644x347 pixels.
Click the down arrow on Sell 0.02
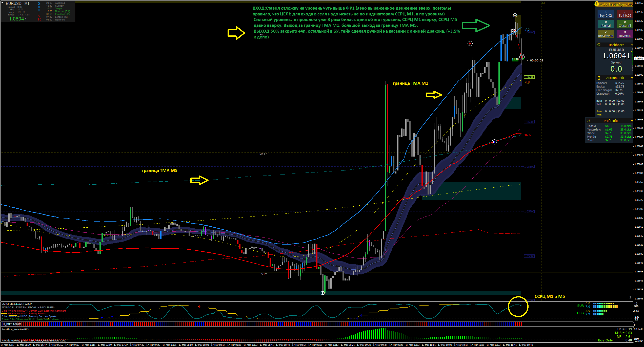[625, 12]
